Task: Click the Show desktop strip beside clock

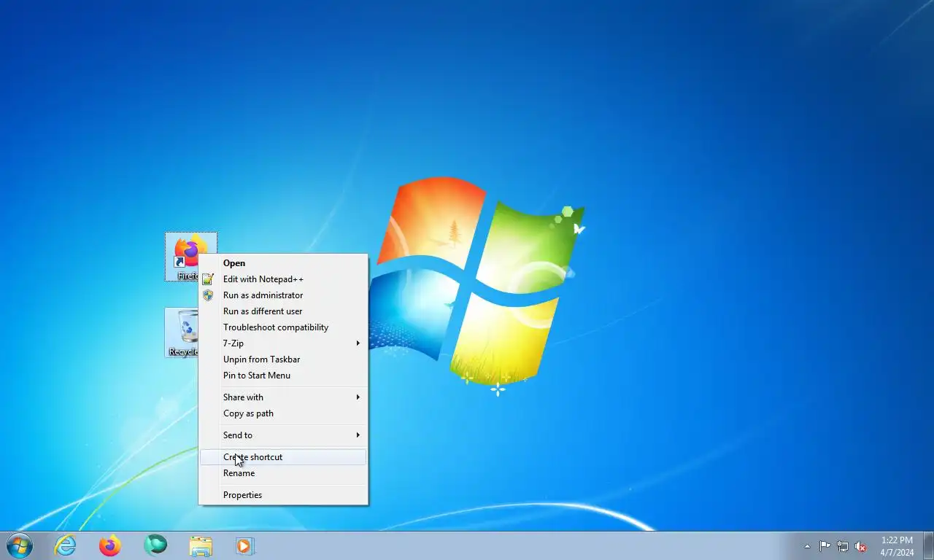Action: click(928, 545)
